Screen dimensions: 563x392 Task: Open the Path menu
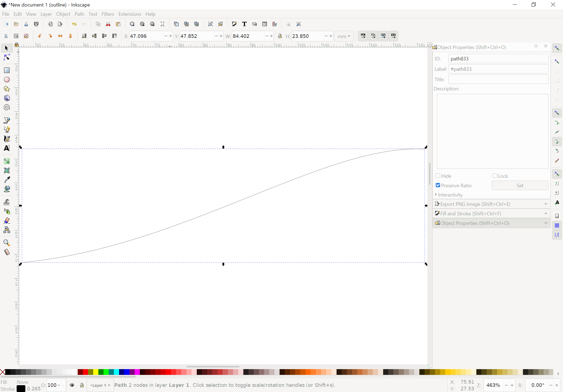click(x=79, y=14)
